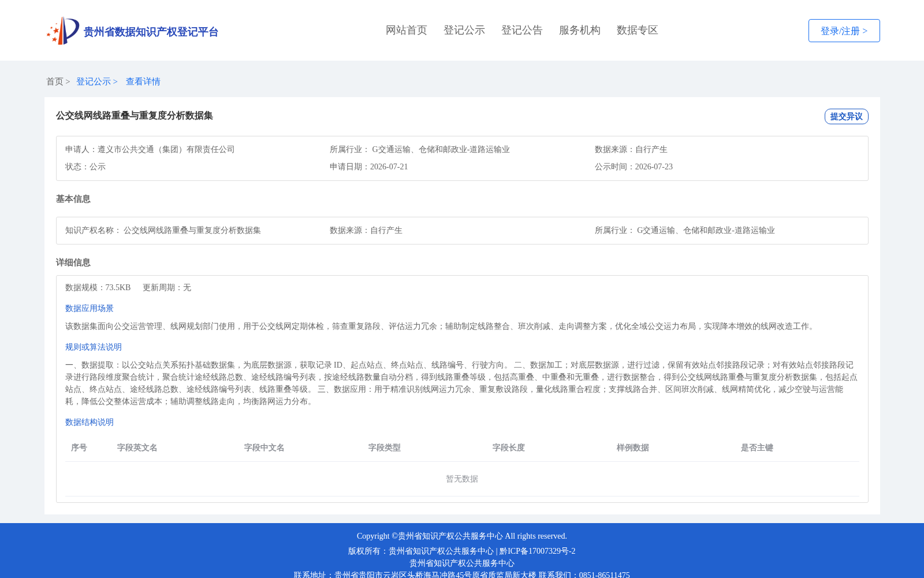Open 数据专区 in the top menu
This screenshot has width=924, height=578.
pyautogui.click(x=638, y=30)
